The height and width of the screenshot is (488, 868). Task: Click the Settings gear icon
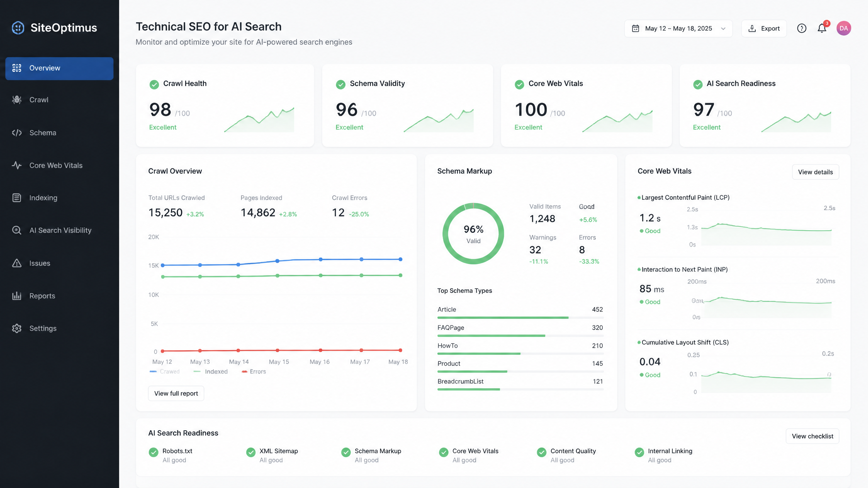click(x=17, y=328)
